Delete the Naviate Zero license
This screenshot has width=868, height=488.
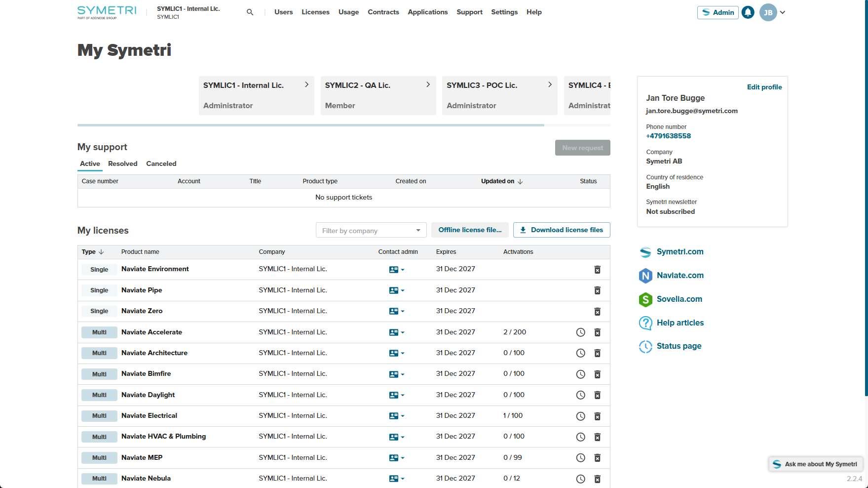597,312
